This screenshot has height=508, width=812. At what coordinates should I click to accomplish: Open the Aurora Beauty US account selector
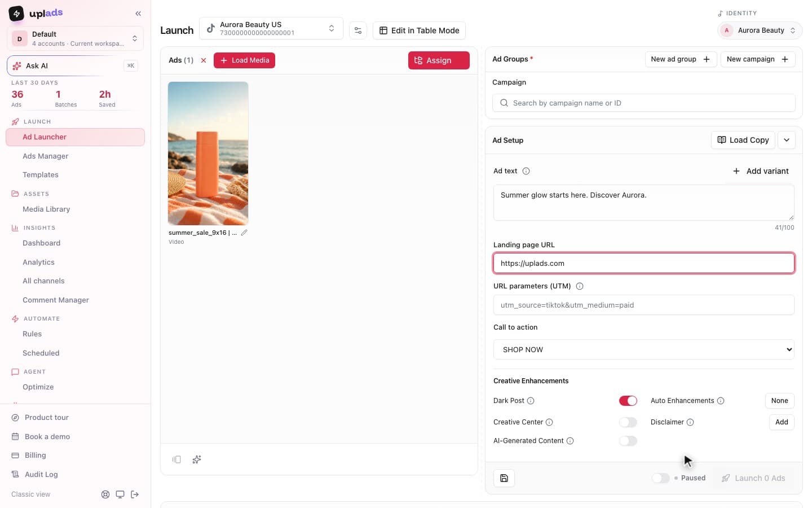point(271,28)
